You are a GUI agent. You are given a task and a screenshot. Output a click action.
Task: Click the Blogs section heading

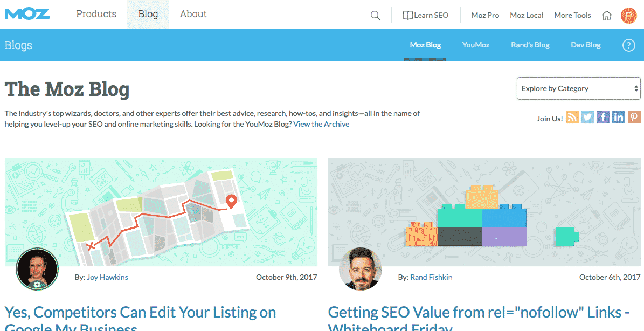tap(18, 45)
